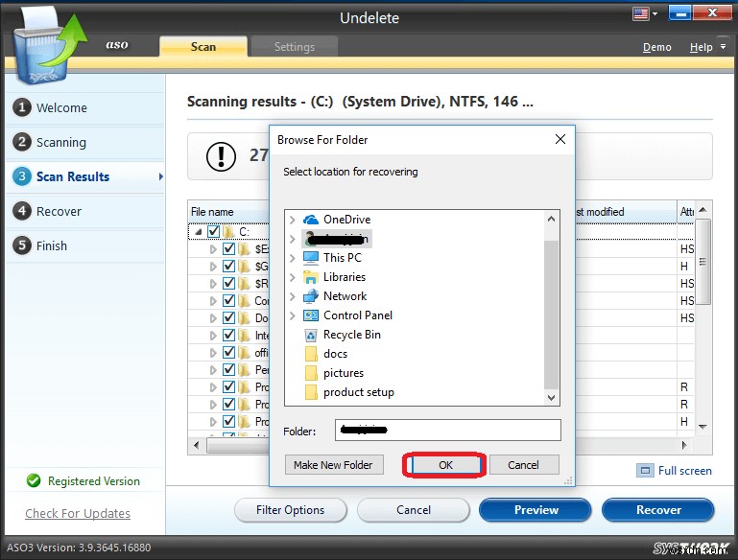
Task: Click step 5 Finish number badge
Action: click(22, 245)
